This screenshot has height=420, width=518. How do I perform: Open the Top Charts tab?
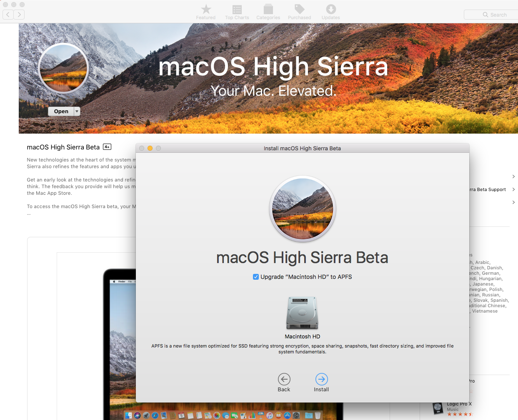coord(237,12)
